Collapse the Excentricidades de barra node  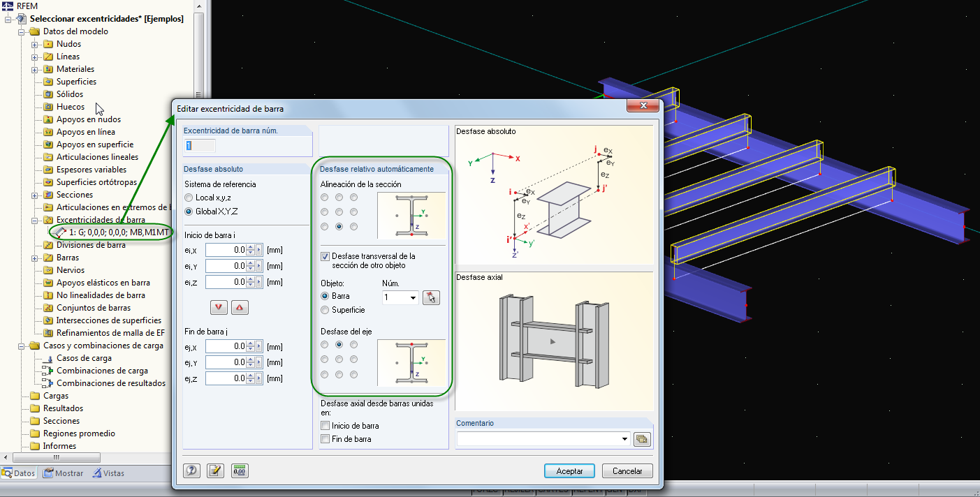[35, 220]
